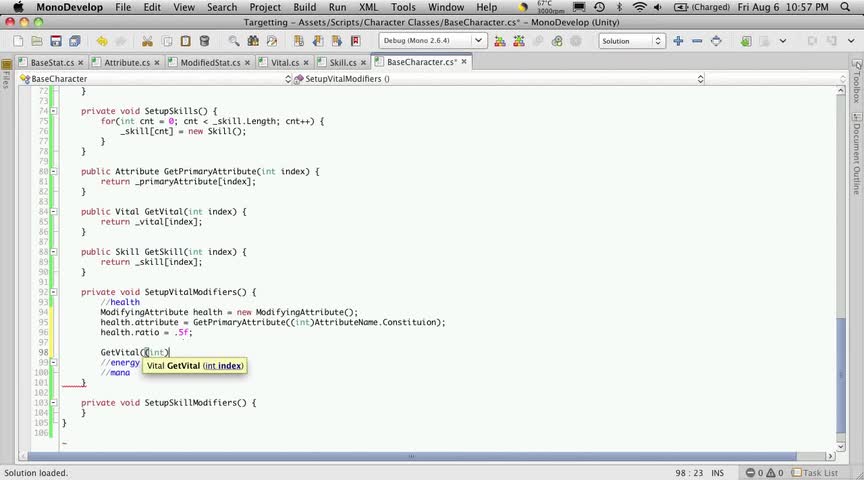Click the horizontal scrollbar in editor

tap(412, 456)
